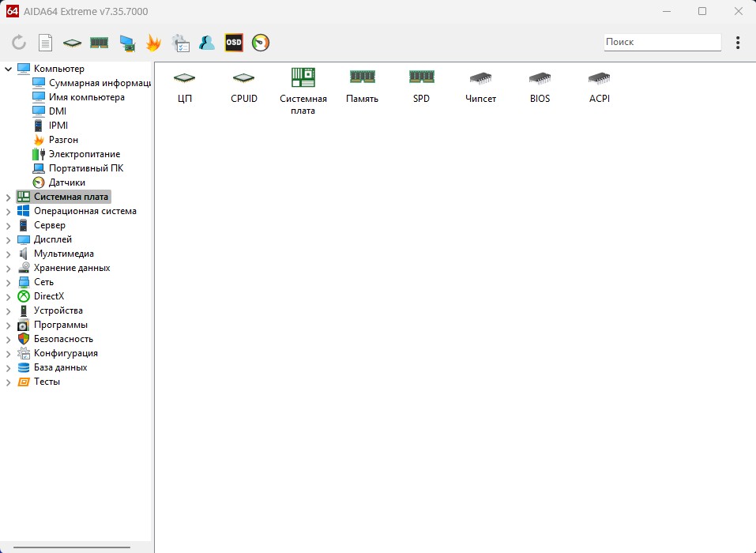This screenshot has height=553, width=756.
Task: Select the Безопасность tree item
Action: click(55, 339)
